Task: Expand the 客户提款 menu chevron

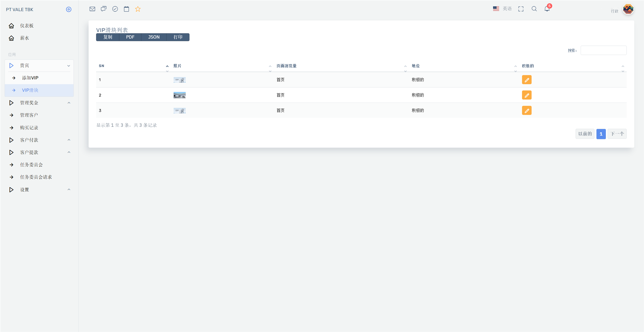Action: click(69, 152)
